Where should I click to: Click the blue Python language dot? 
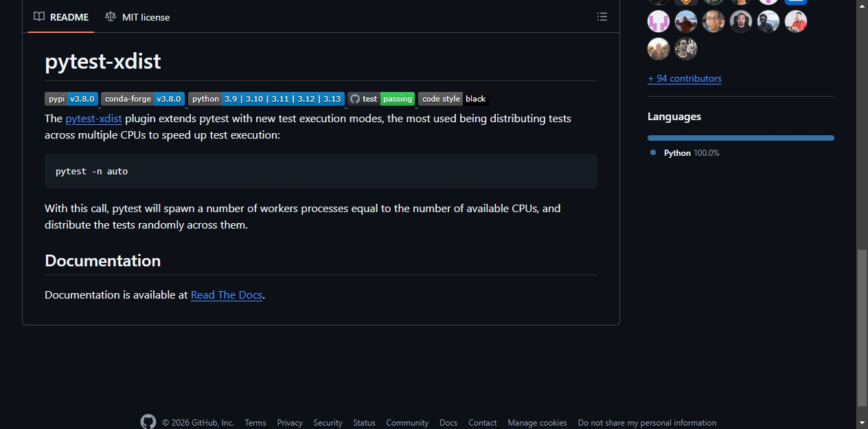click(x=653, y=152)
